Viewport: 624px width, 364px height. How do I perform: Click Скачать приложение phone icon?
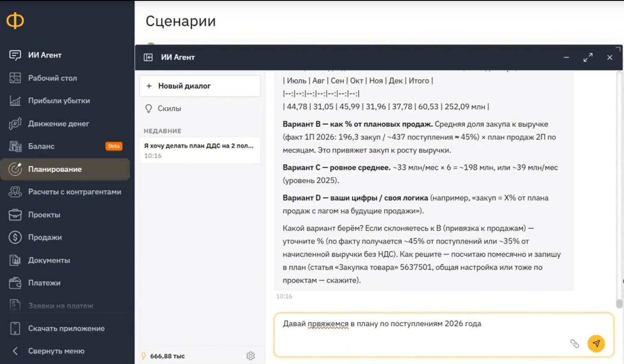pyautogui.click(x=15, y=328)
